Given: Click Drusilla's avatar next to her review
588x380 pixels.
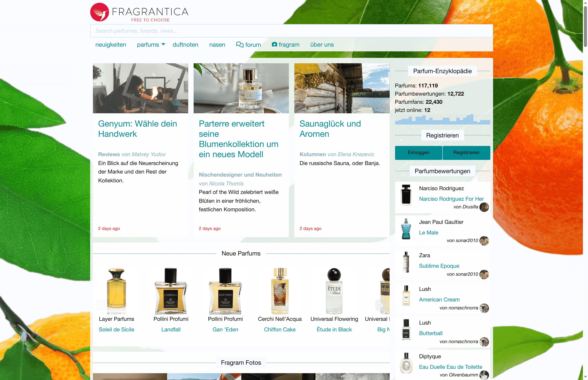Looking at the screenshot, I should tap(484, 207).
